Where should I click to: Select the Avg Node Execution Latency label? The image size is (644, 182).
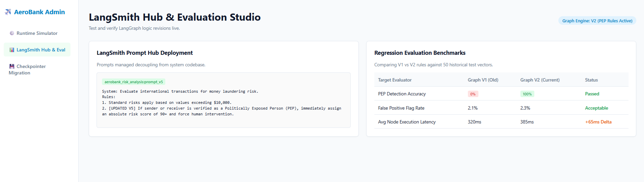click(x=407, y=122)
